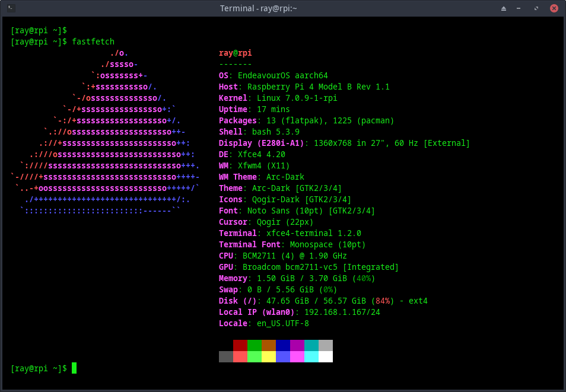
Task: Click the 'WM Theme' label
Action: pyautogui.click(x=237, y=177)
